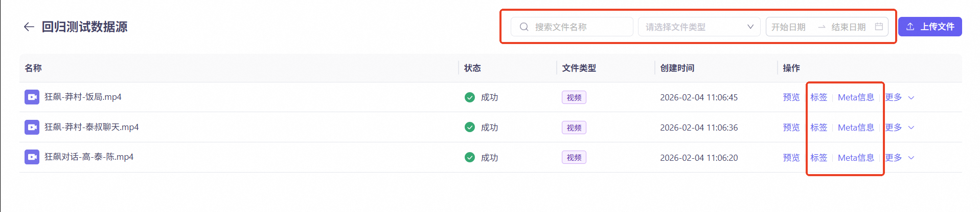980x212 pixels.
Task: Open 标签 for 狂飙-莽村-泰叔聊天.mp4
Action: [818, 128]
